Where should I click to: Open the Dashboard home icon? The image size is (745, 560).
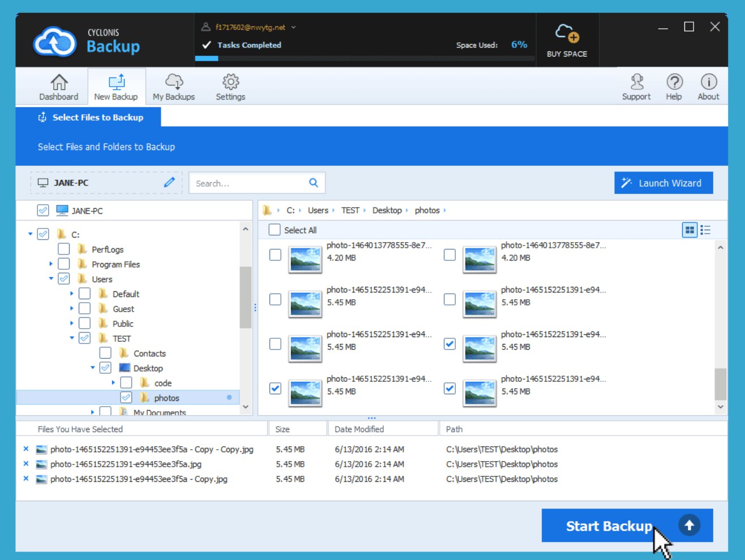[x=59, y=83]
